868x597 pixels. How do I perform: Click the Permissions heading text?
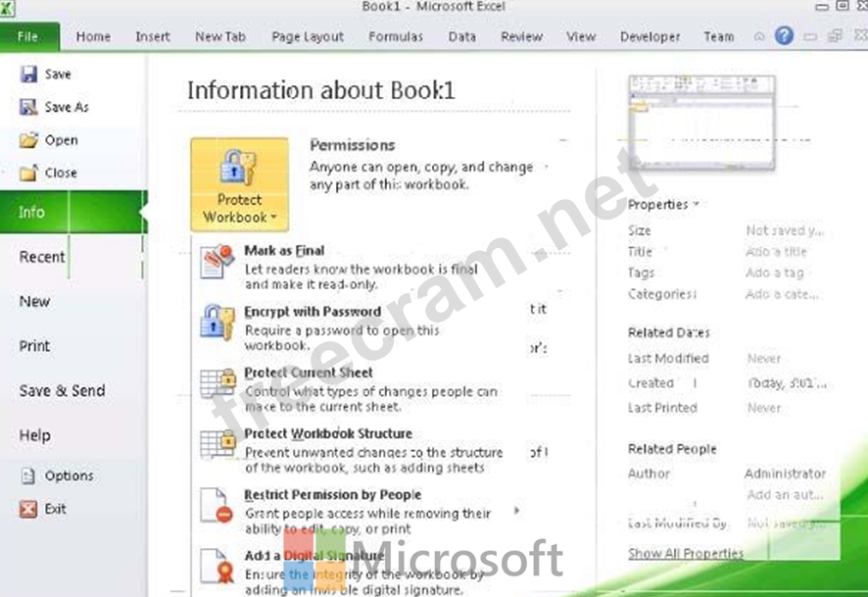tap(353, 145)
